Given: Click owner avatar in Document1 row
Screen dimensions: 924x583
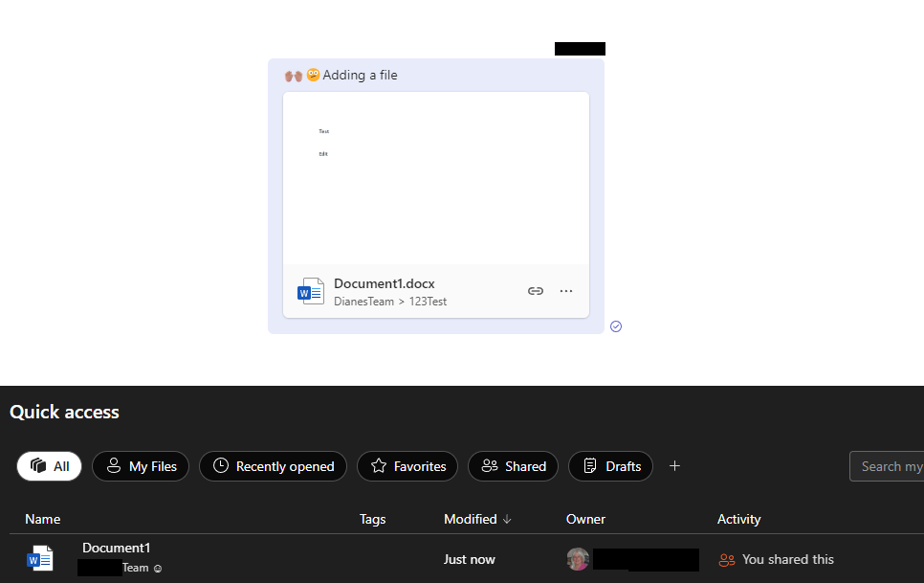Looking at the screenshot, I should click(578, 559).
